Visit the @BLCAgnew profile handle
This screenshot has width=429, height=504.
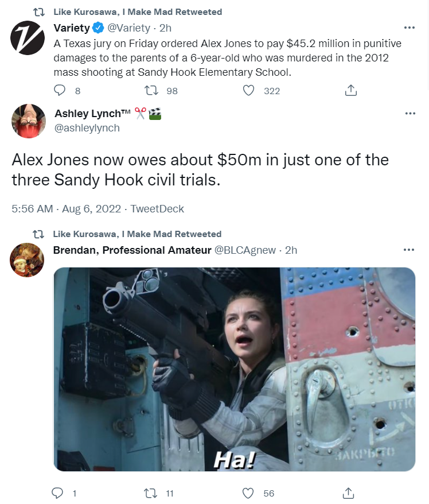[245, 250]
